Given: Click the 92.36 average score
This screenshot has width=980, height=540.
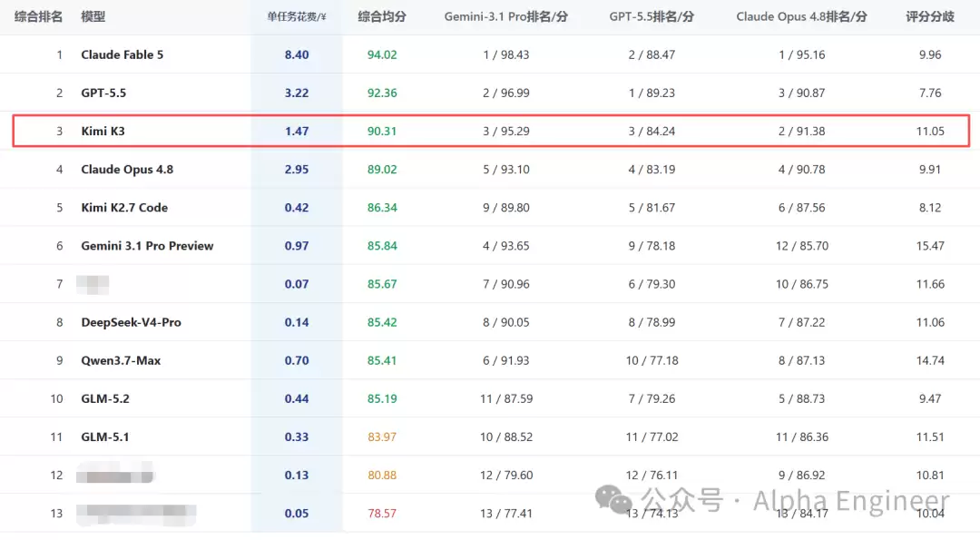Looking at the screenshot, I should 382,93.
